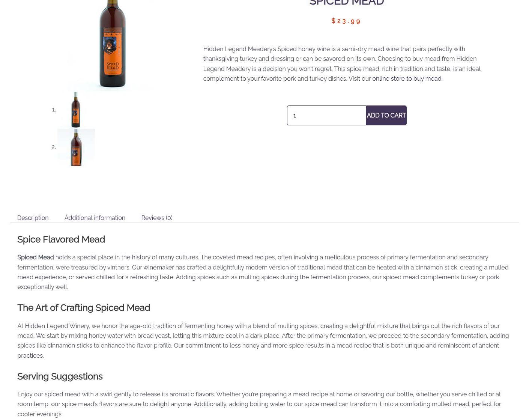The width and height of the screenshot is (529, 420).
Task: Follow the online store to buy mead link
Action: pos(407,78)
